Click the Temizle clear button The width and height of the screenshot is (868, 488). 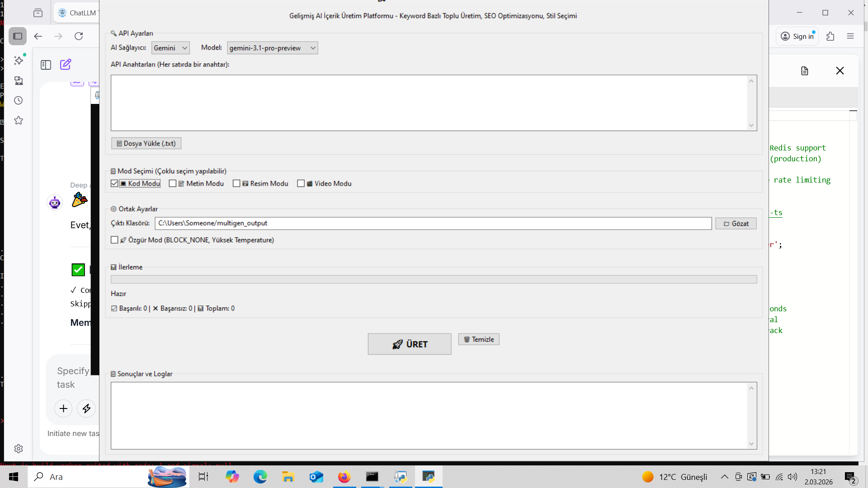click(x=478, y=339)
